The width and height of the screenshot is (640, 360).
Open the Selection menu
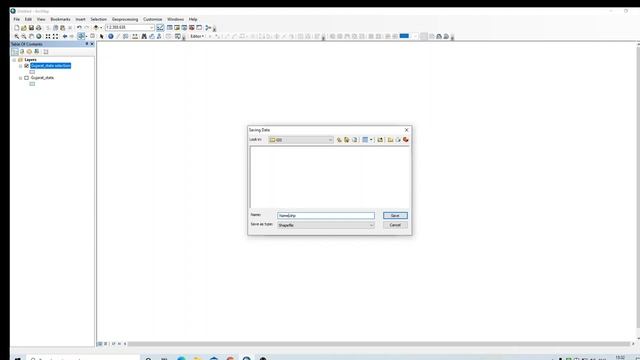(x=98, y=19)
